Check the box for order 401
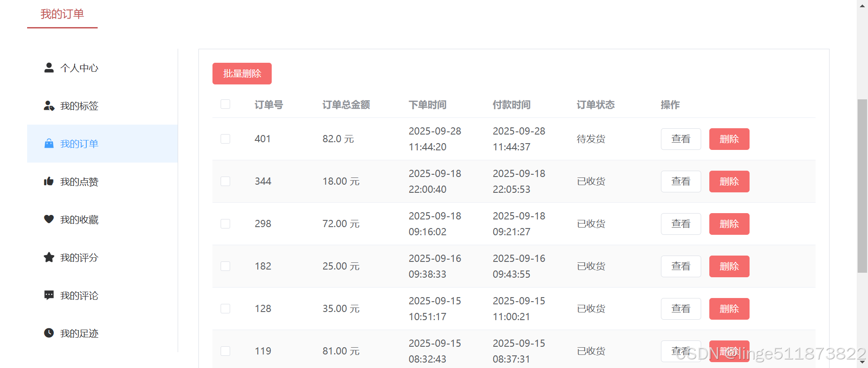Screen dimensions: 868x368 pos(225,139)
